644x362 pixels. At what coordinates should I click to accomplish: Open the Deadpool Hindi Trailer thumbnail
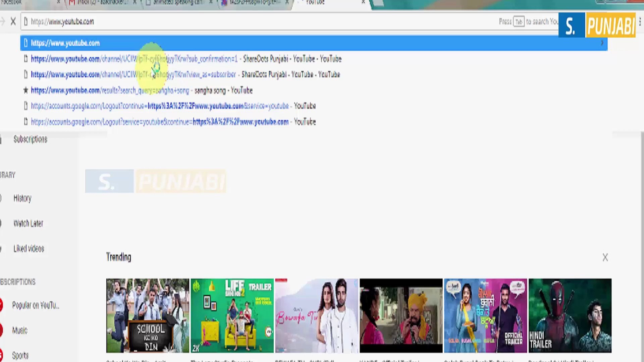click(570, 315)
